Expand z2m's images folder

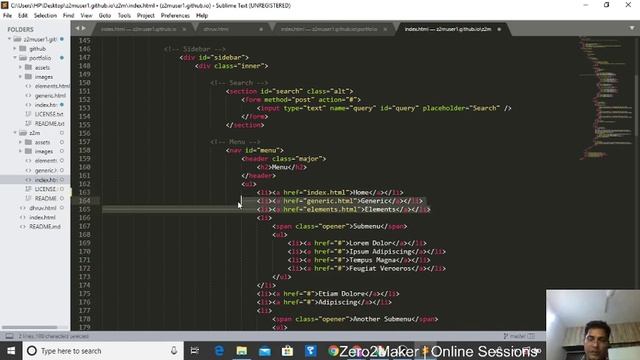[20, 151]
